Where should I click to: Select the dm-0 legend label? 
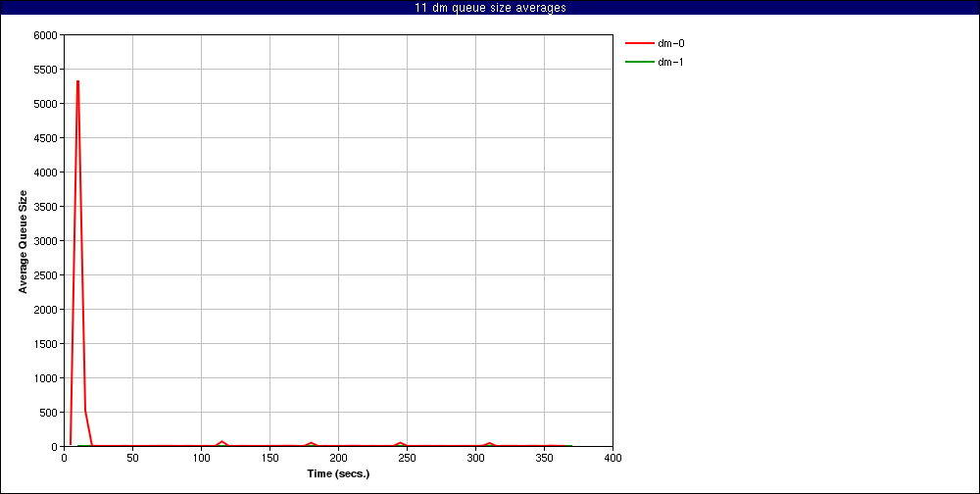(x=670, y=43)
